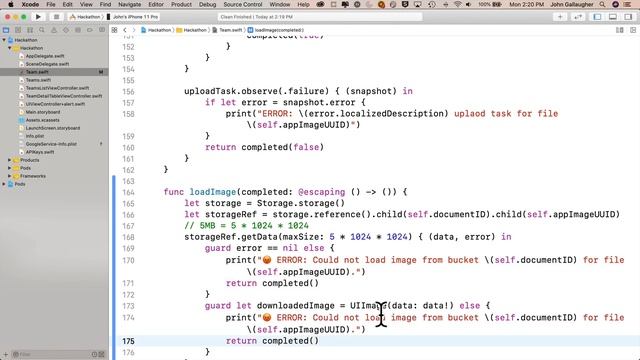The width and height of the screenshot is (640, 360).
Task: Filter by recently modified files clock icon
Action: 94,354
